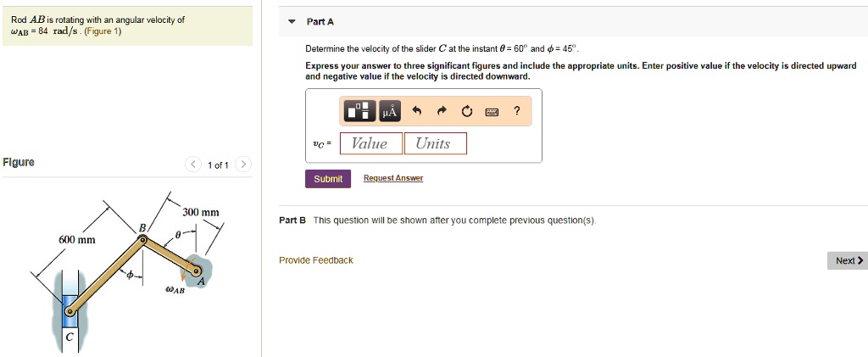
Task: Open the Figure 1 link
Action: click(107, 32)
